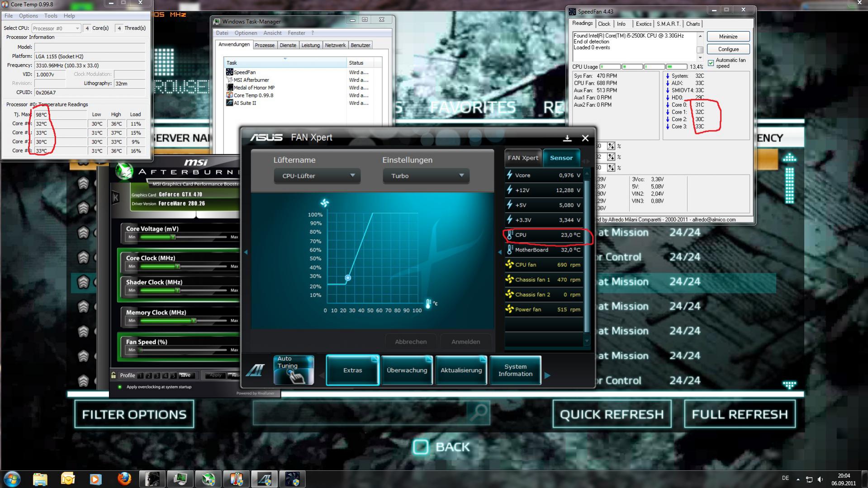Click FILTER OPTIONS in the game browser
Viewport: 868px width, 488px height.
[134, 414]
